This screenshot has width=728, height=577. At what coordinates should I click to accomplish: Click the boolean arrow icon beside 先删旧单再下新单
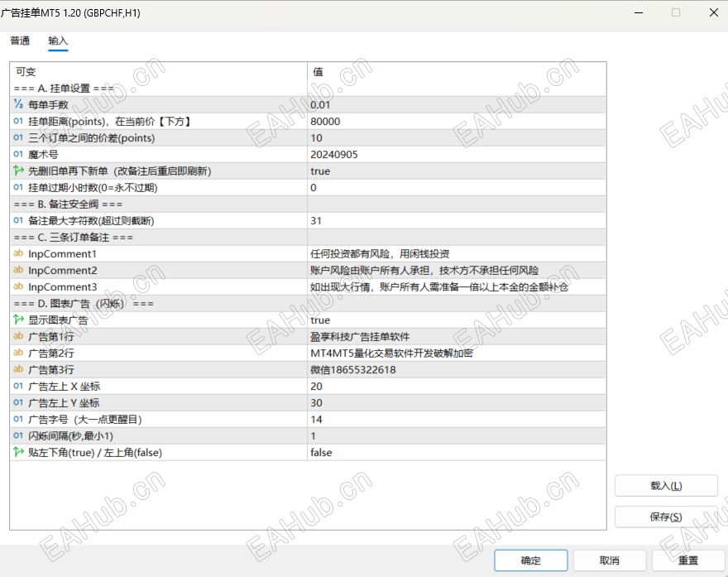click(x=18, y=171)
